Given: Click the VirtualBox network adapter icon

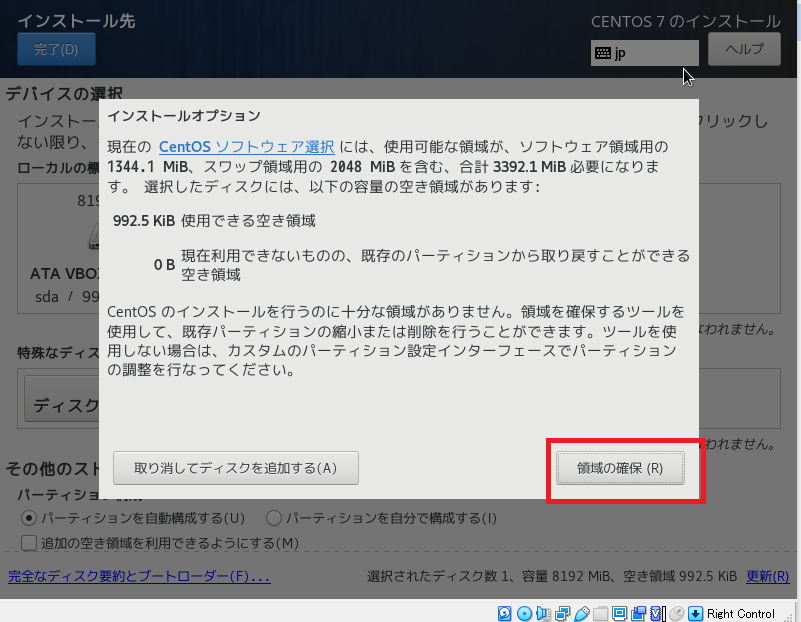Looking at the screenshot, I should (x=562, y=613).
